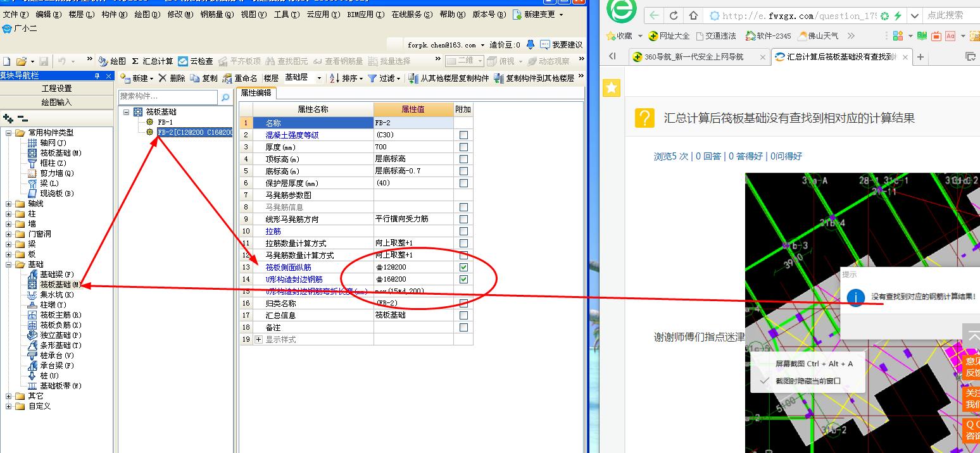This screenshot has width=980, height=453.
Task: Open 云应用(Y) menu
Action: click(x=323, y=14)
